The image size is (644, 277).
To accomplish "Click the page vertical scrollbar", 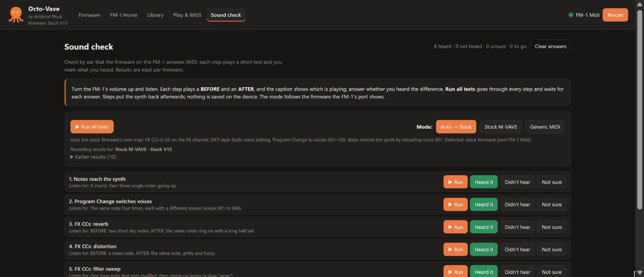I will point(639,110).
